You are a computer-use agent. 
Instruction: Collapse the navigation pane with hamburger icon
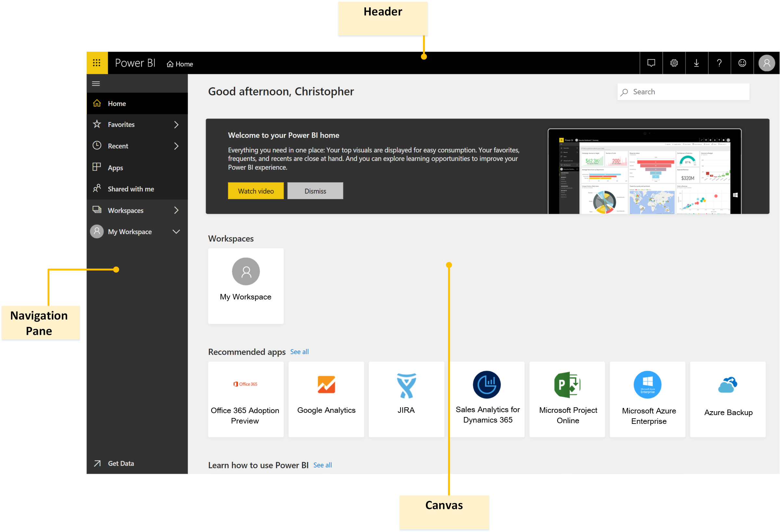click(x=96, y=83)
